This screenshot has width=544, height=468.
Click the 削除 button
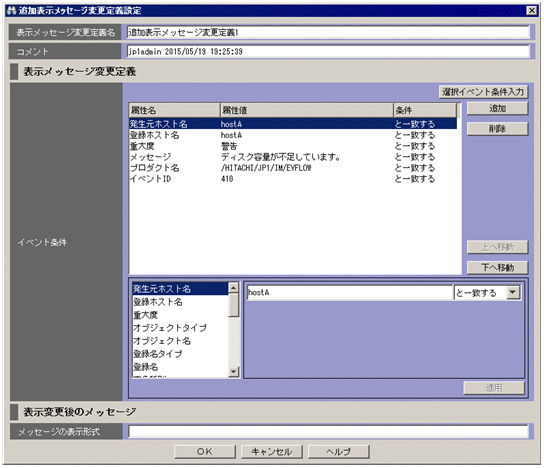pos(497,129)
